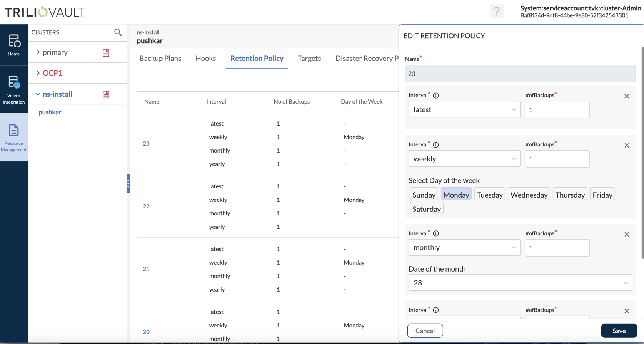Viewport: 644px width, 344px height.
Task: Click the Save button
Action: [619, 331]
